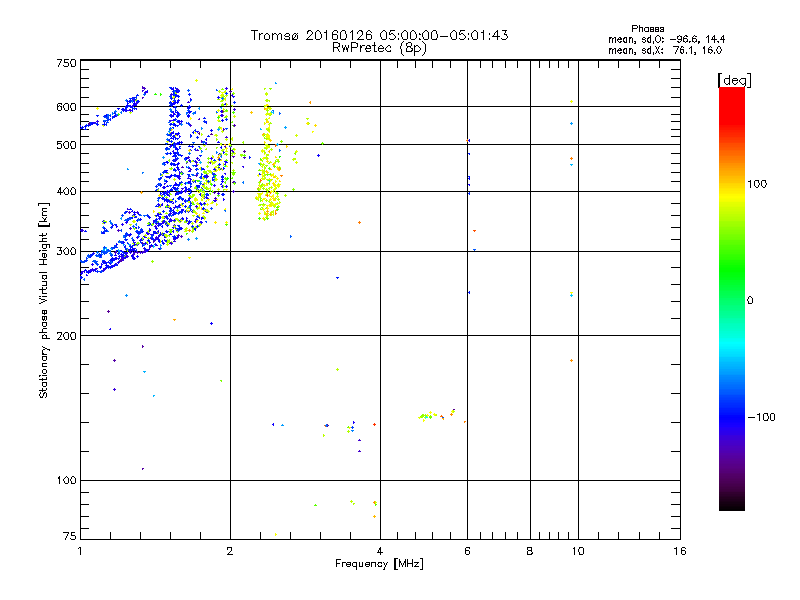The height and width of the screenshot is (600, 800).
Task: Click the y-axis tick label '200'
Action: [x=66, y=336]
